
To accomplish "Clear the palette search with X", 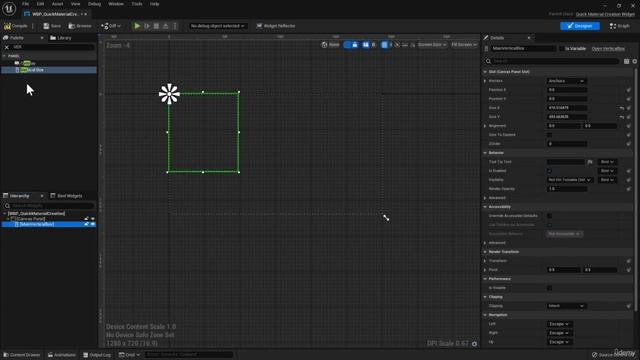I will click(7, 47).
